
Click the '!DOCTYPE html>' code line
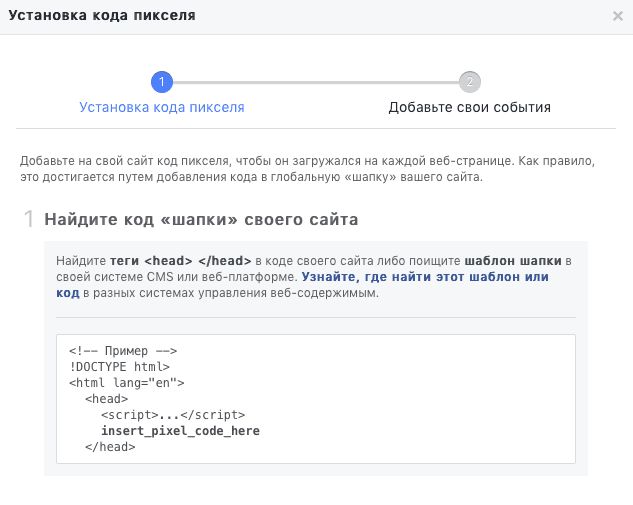pos(119,367)
